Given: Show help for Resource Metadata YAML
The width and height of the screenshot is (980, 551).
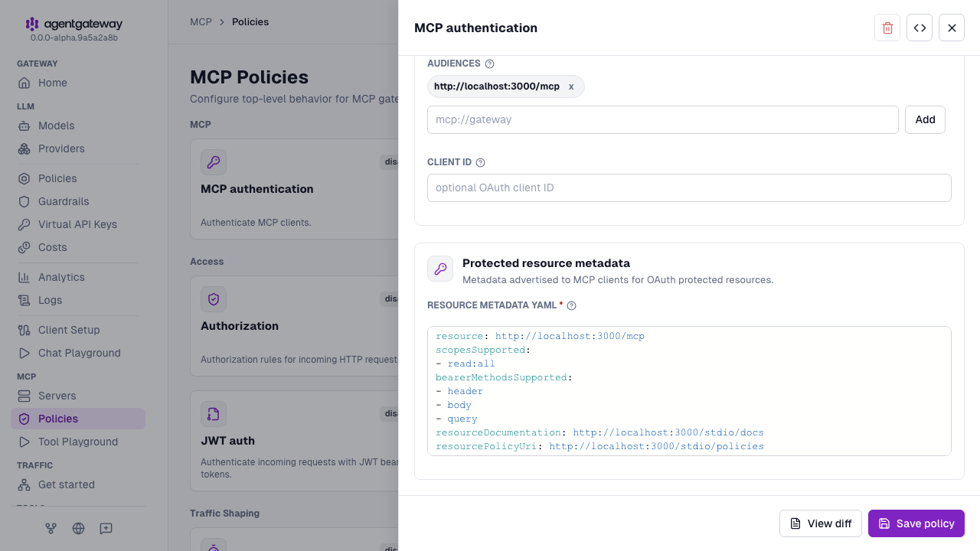Looking at the screenshot, I should pos(571,305).
